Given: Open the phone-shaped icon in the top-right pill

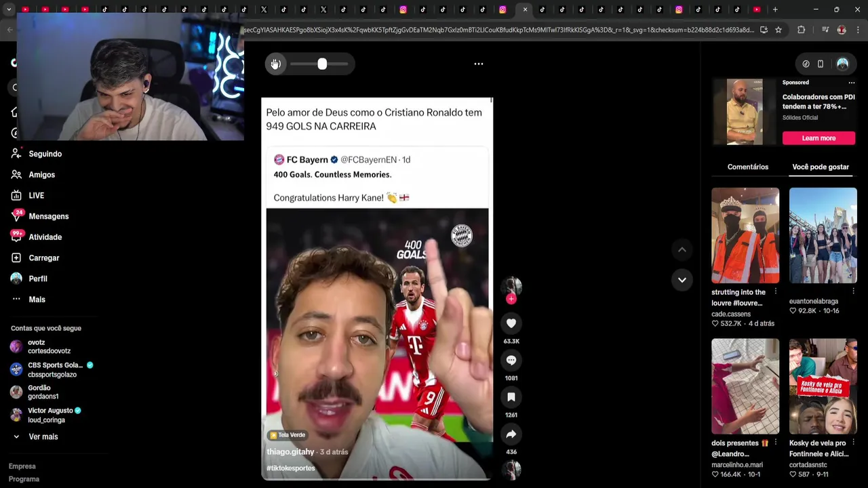Looking at the screenshot, I should coord(821,64).
